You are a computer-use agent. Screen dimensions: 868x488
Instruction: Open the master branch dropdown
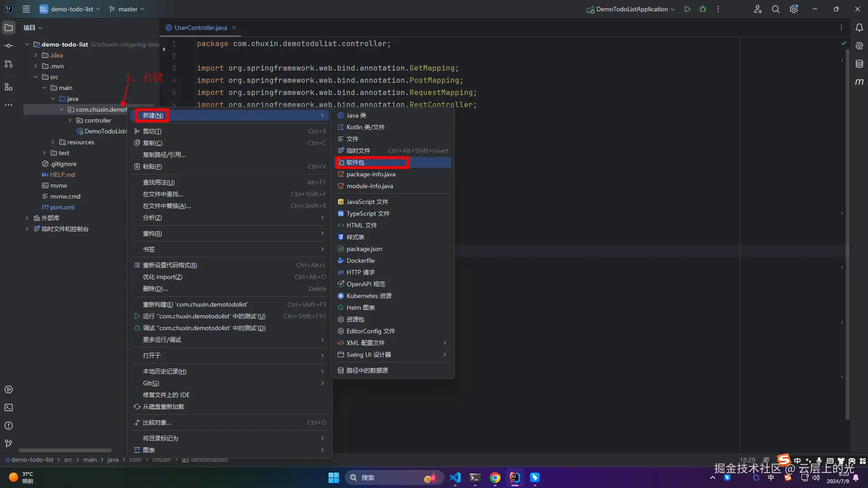[x=127, y=9]
